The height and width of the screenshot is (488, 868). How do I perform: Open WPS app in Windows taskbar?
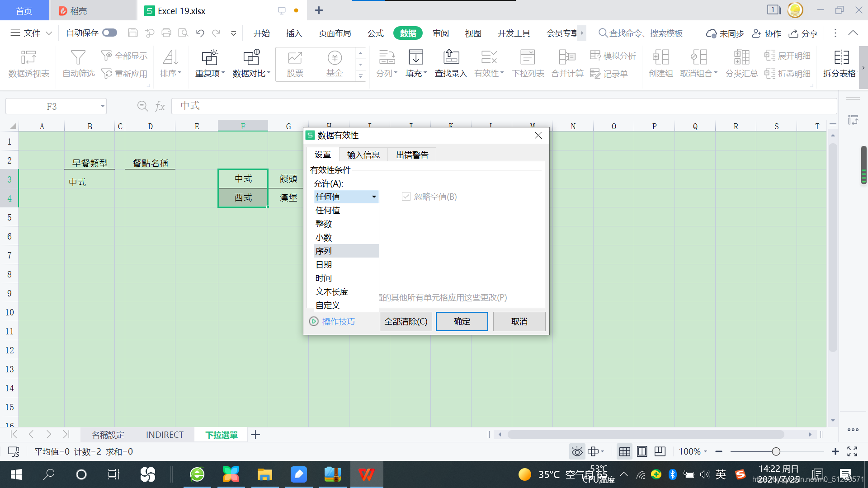click(x=366, y=474)
